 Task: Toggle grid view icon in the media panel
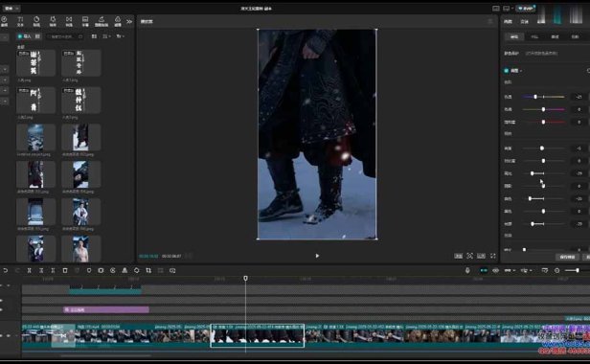coord(94,36)
